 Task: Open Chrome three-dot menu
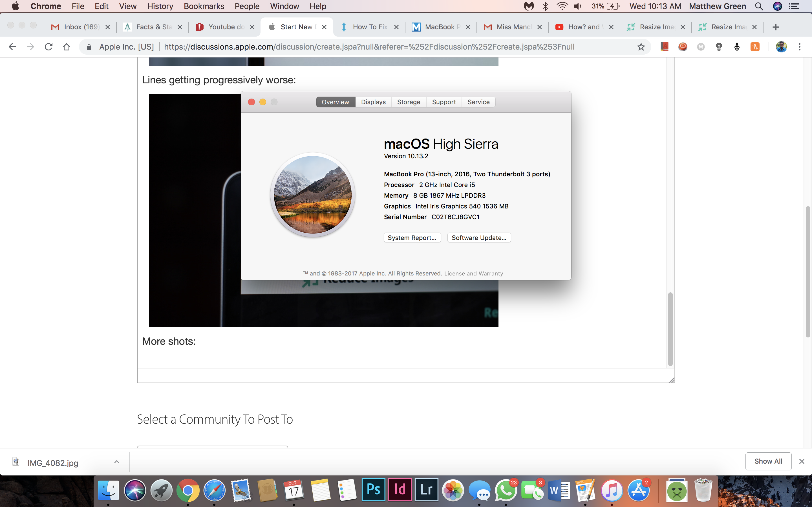800,47
